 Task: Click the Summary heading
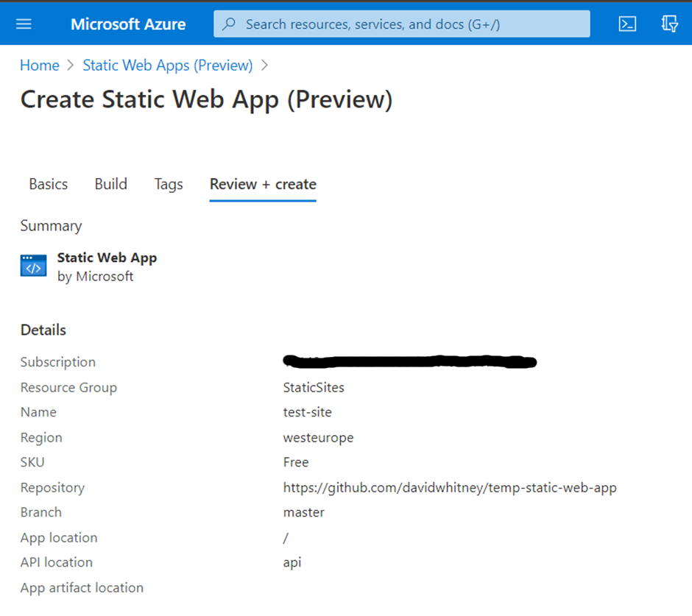[x=52, y=226]
